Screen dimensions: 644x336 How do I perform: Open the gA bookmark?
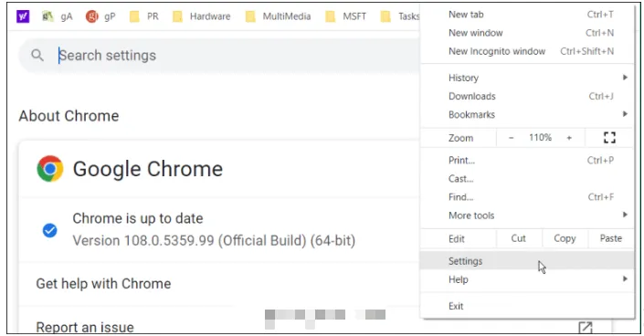click(x=57, y=16)
